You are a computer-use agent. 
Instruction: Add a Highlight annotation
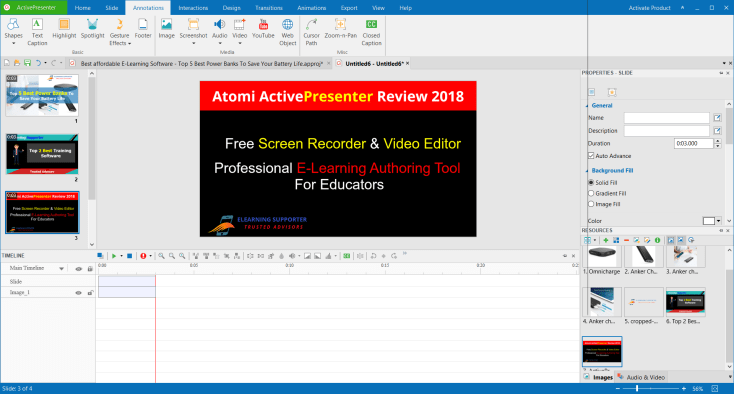tap(64, 29)
